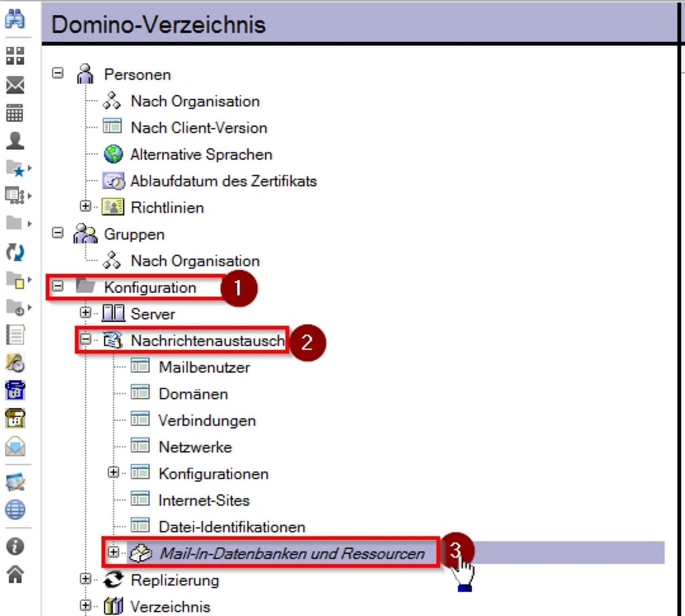Open the folder with yellow square icon
The height and width of the screenshot is (616, 685).
pyautogui.click(x=15, y=280)
